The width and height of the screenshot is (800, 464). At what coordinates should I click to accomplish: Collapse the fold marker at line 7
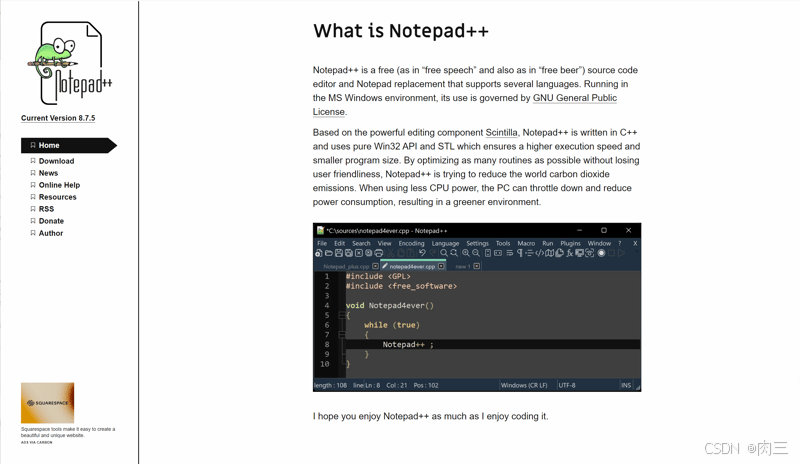tap(342, 335)
